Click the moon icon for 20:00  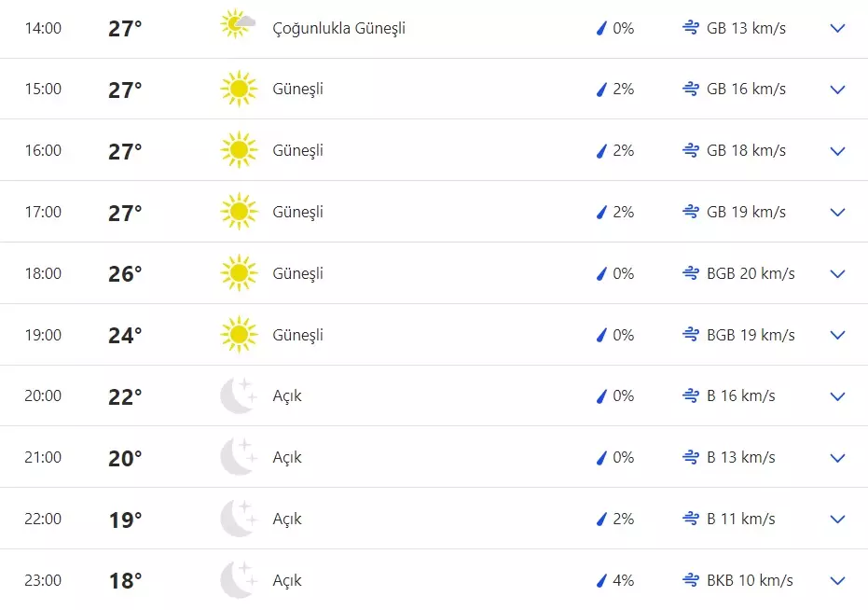pyautogui.click(x=238, y=395)
